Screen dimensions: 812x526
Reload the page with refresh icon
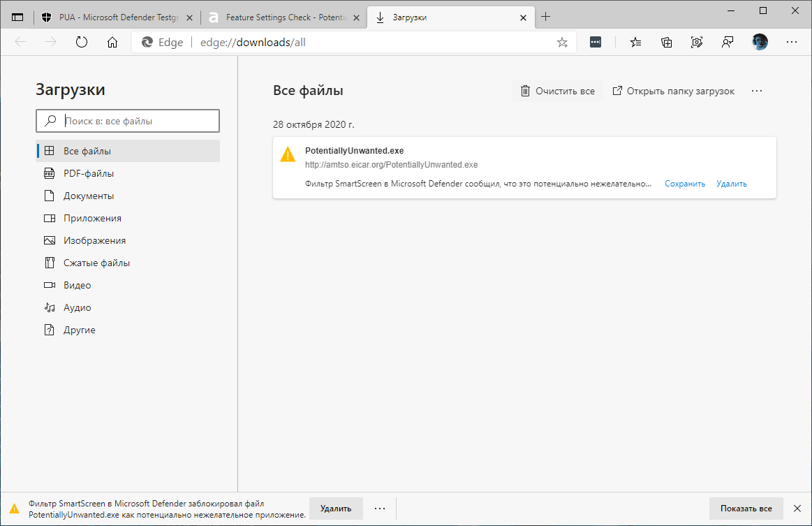(x=82, y=42)
